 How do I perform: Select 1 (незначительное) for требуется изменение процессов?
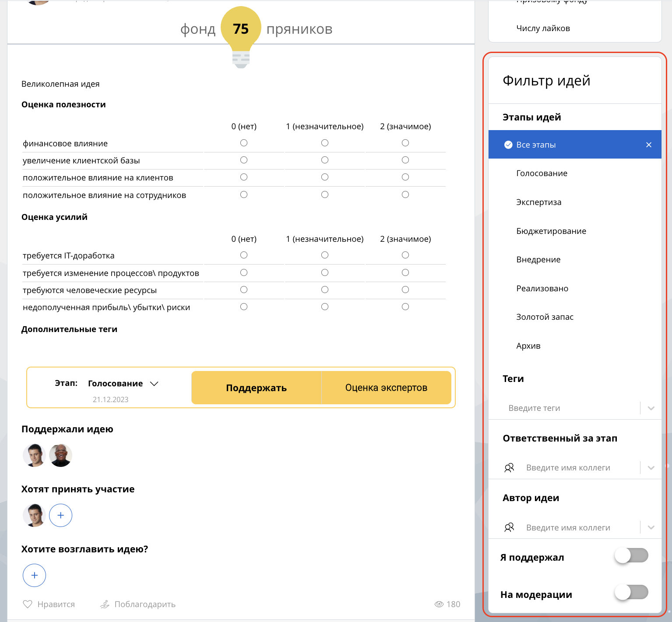click(325, 272)
